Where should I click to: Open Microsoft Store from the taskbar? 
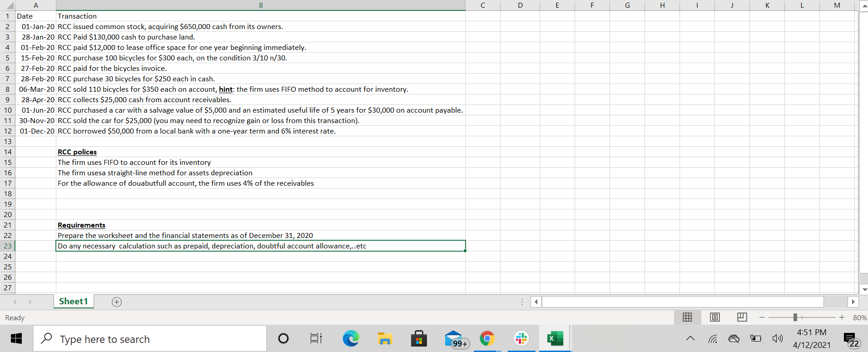pos(419,339)
